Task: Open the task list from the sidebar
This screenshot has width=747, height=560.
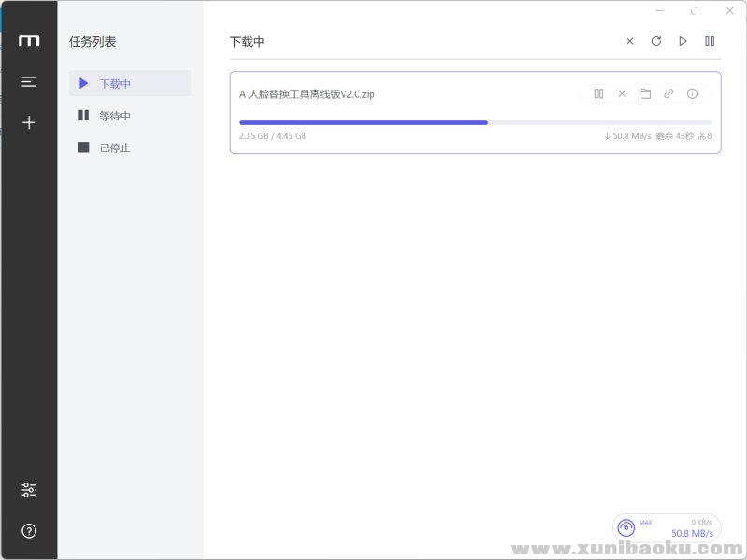Action: (x=29, y=82)
